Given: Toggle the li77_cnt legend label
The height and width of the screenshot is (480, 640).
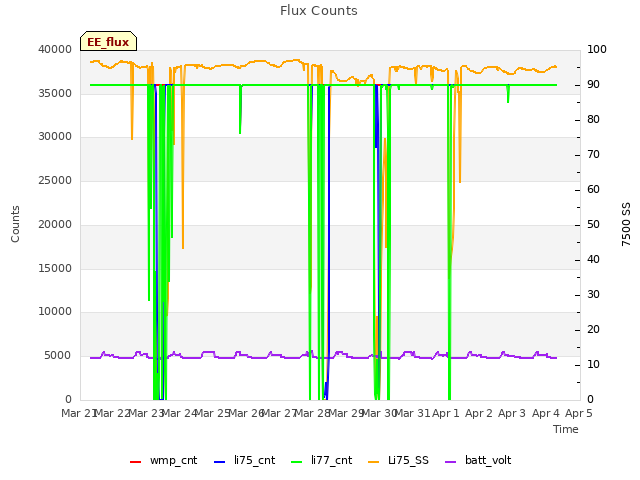Looking at the screenshot, I should pyautogui.click(x=331, y=460).
